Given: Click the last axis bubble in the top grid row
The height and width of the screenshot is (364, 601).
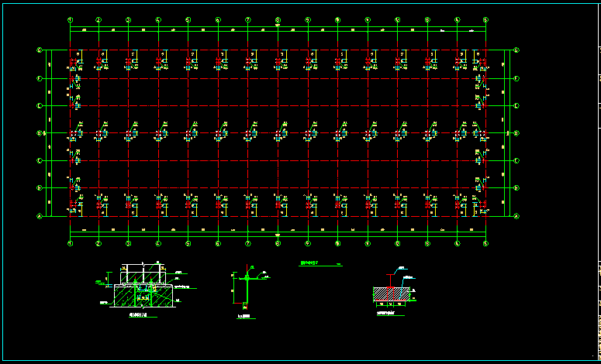Looking at the screenshot, I should 485,19.
